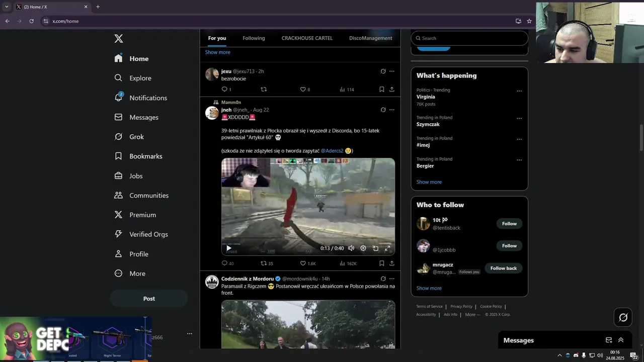Show more in Who to follow
644x362 pixels.
(x=429, y=288)
